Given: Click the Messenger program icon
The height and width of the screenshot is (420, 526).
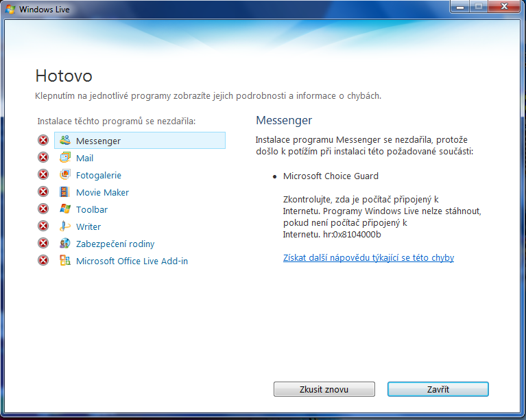Looking at the screenshot, I should pyautogui.click(x=65, y=141).
